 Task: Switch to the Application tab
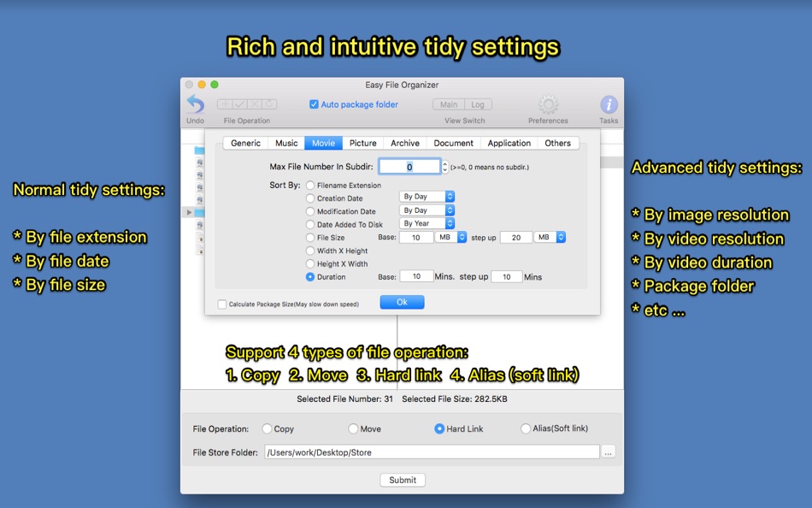(509, 143)
